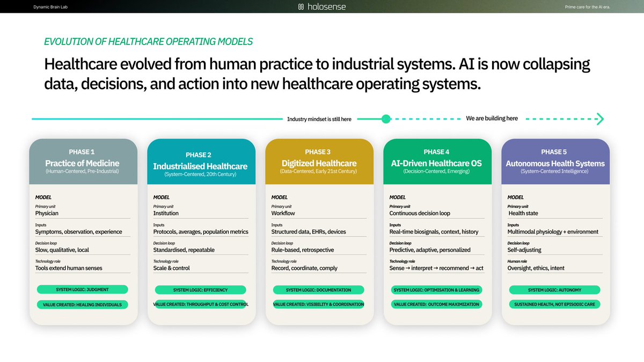Click 'VALUE CREATED: HEALING INDIVIDUALS' pill
Image resolution: width=644 pixels, height=362 pixels.
point(83,305)
